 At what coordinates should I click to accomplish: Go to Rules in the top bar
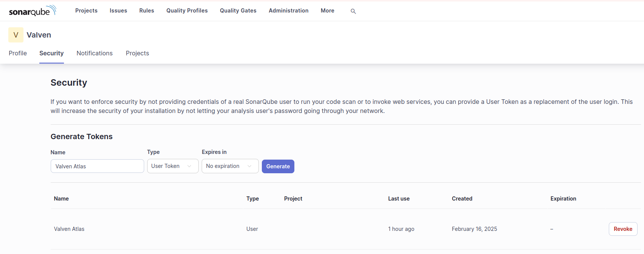coord(146,11)
